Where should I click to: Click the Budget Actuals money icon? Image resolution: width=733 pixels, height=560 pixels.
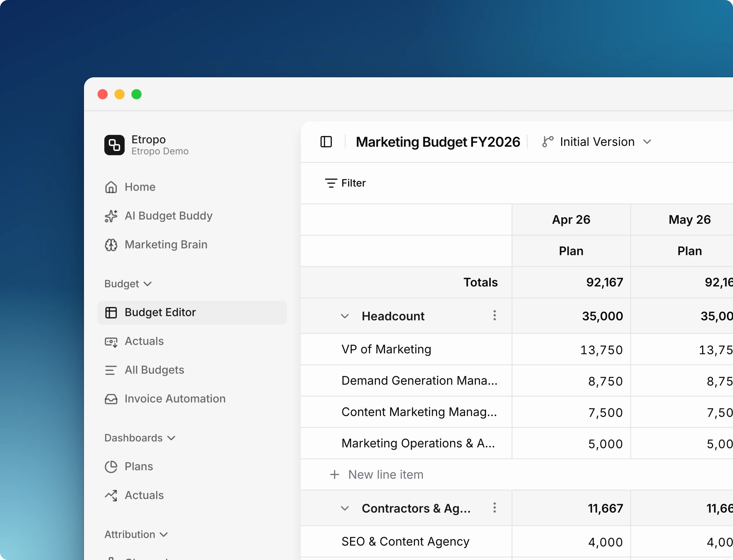(111, 342)
